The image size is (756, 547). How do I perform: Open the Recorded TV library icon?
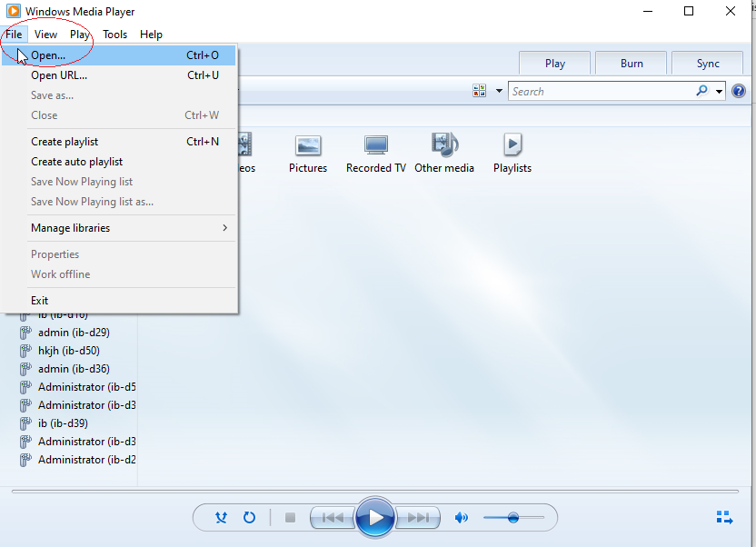[x=376, y=144]
